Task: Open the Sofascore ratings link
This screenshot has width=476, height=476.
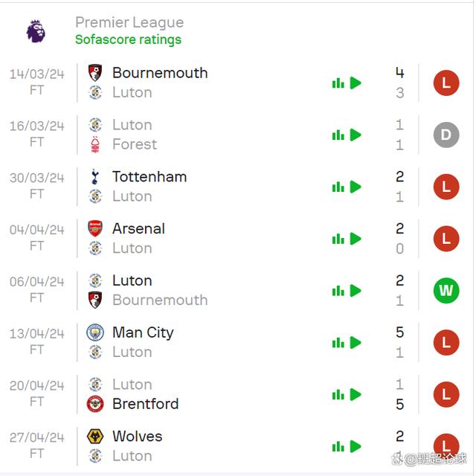Action: pos(128,39)
